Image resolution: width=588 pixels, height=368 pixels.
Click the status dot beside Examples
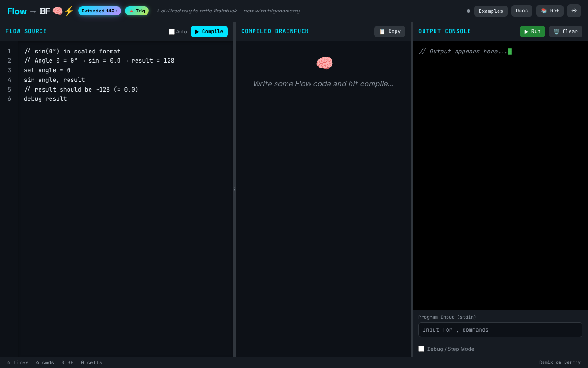[x=469, y=11]
